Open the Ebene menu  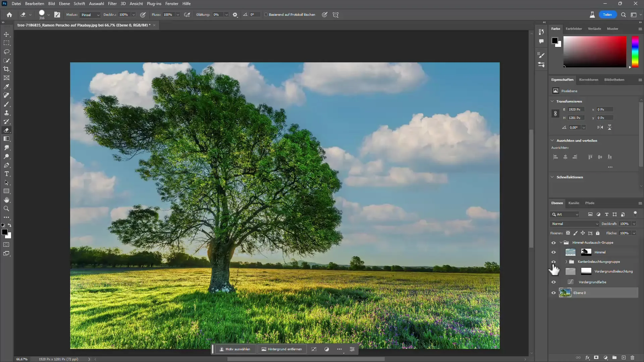pos(65,4)
